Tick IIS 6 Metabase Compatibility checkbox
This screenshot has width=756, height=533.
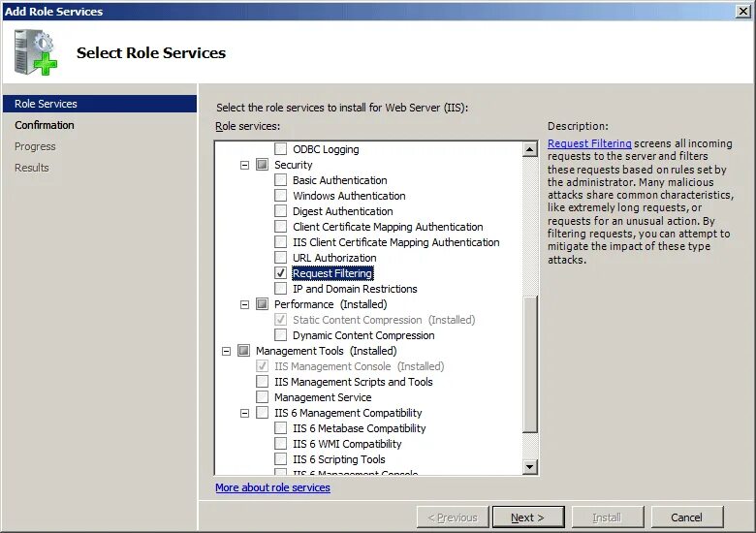click(x=281, y=428)
